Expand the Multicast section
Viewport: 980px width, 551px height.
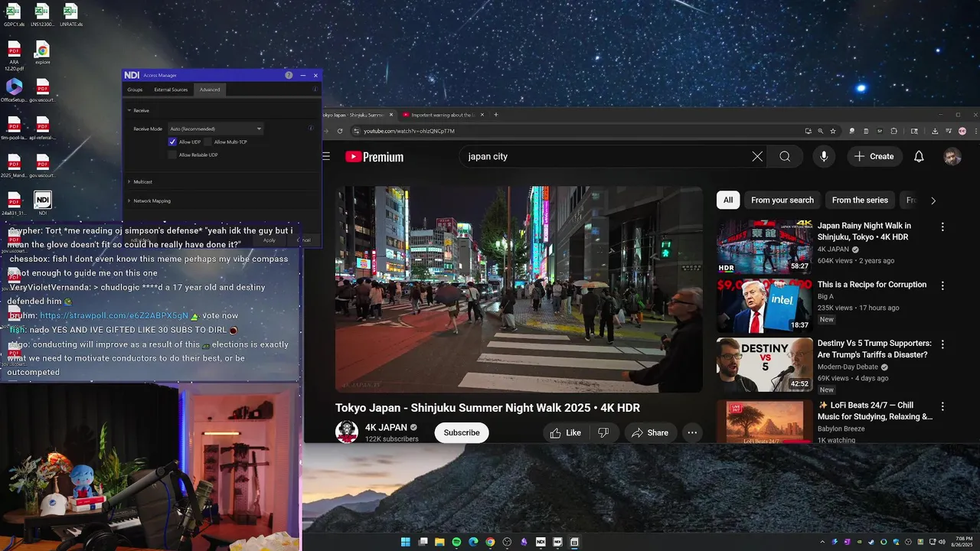pos(129,181)
